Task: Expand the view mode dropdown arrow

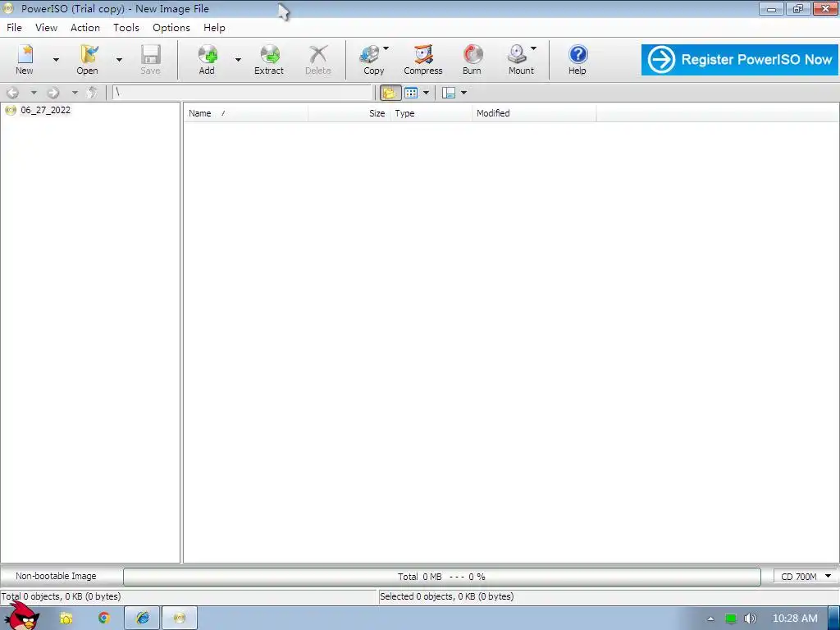Action: click(426, 93)
